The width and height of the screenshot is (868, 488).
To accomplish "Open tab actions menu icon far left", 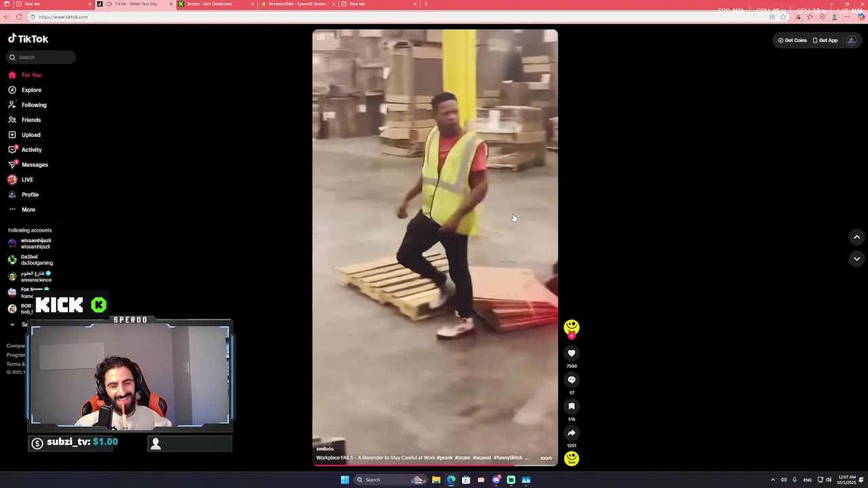I will tap(5, 4).
